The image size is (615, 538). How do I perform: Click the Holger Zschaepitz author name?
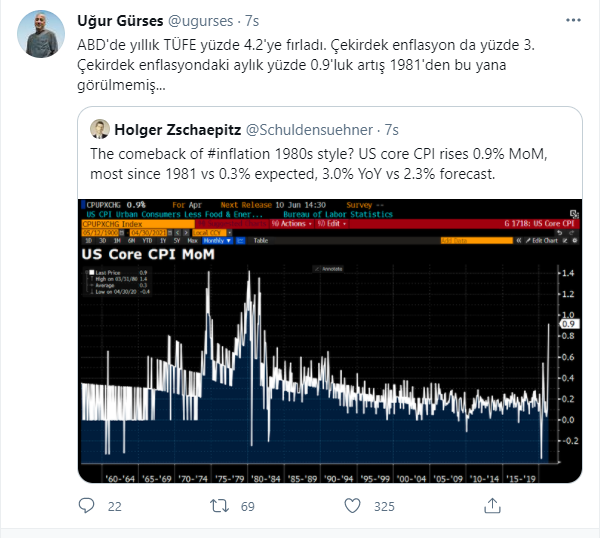click(x=176, y=129)
